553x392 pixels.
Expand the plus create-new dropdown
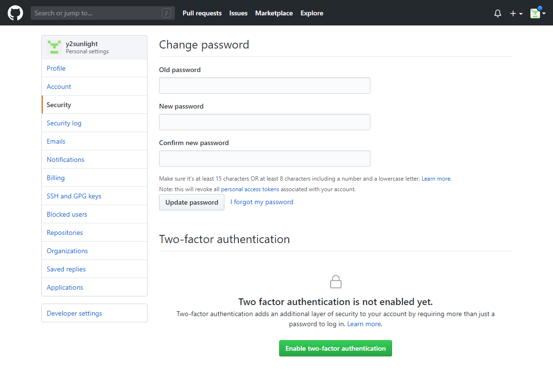[x=516, y=13]
